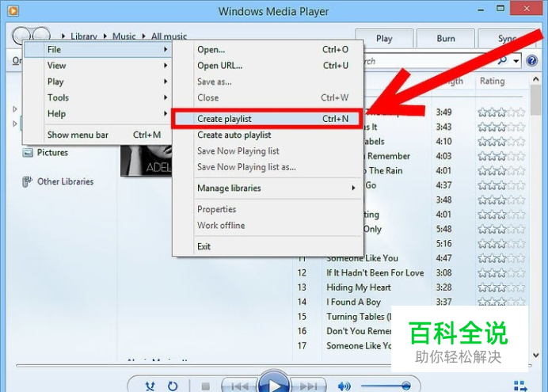Image resolution: width=548 pixels, height=392 pixels.
Task: Open All music breadcrumb arrow
Action: tap(143, 36)
